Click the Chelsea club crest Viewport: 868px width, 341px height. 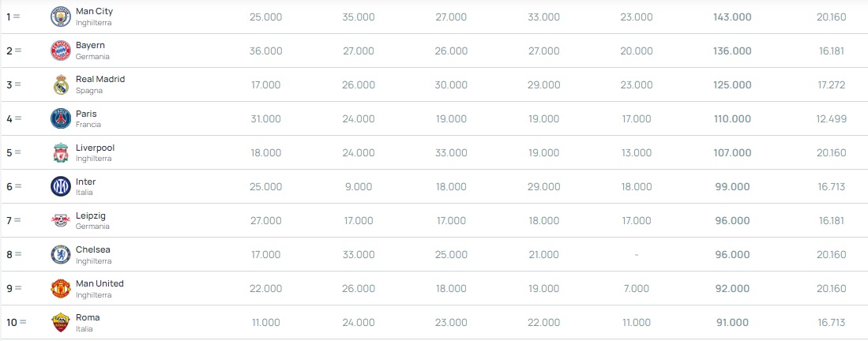pyautogui.click(x=61, y=255)
